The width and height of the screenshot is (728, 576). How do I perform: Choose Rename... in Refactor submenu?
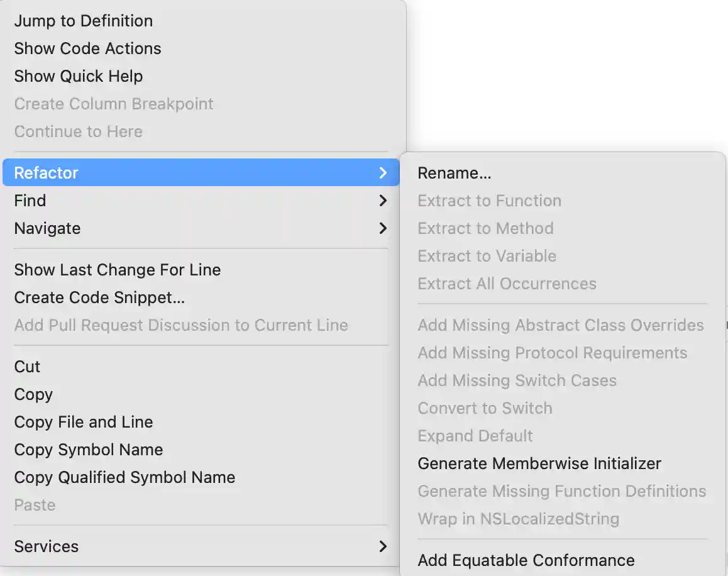click(454, 173)
